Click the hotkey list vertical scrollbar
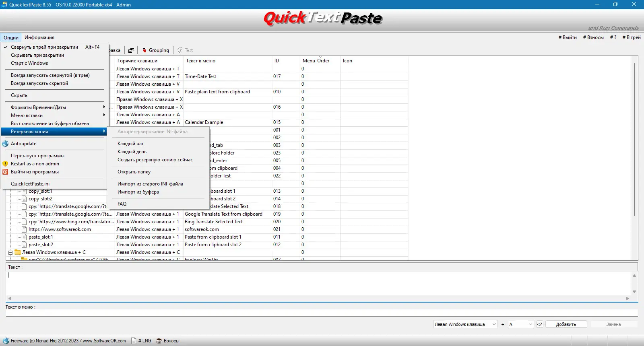Screen dimensions: 644x346 click(635, 139)
